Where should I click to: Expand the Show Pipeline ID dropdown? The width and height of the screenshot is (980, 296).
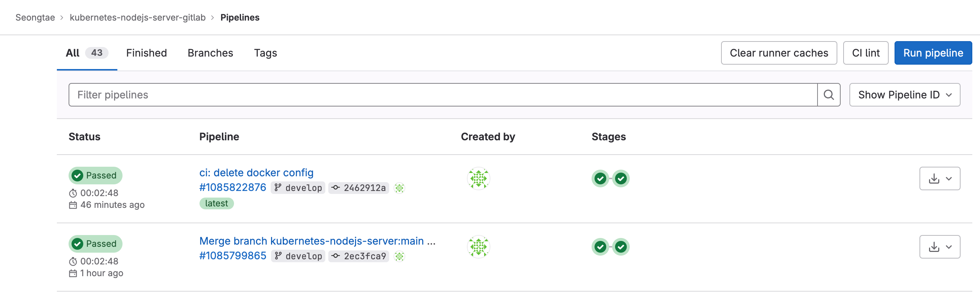[x=904, y=95]
